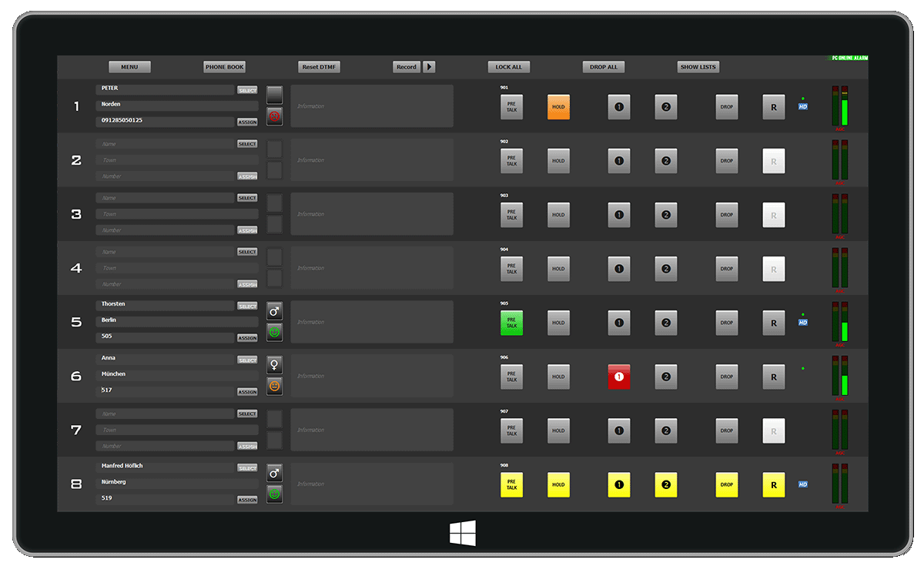The width and height of the screenshot is (924, 566).
Task: Click the HD indicator icon on line 1
Action: [803, 107]
